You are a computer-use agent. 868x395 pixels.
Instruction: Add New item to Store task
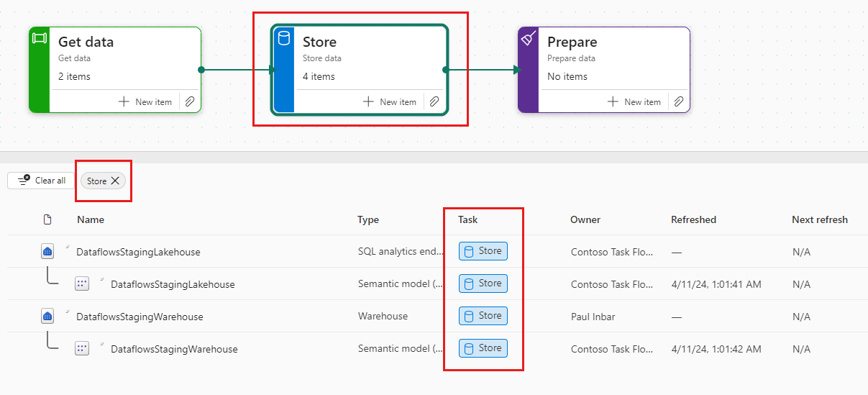tap(390, 101)
